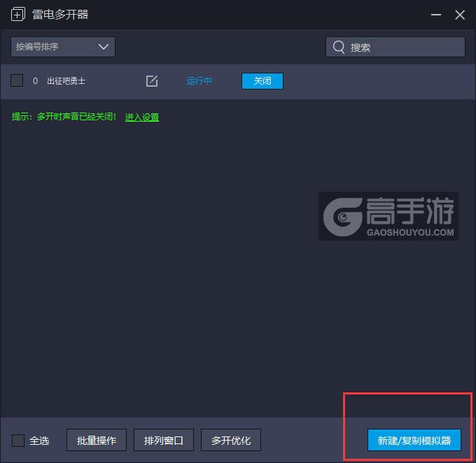Click the 新建/复制模拟器 button
The width and height of the screenshot is (476, 463).
(414, 440)
